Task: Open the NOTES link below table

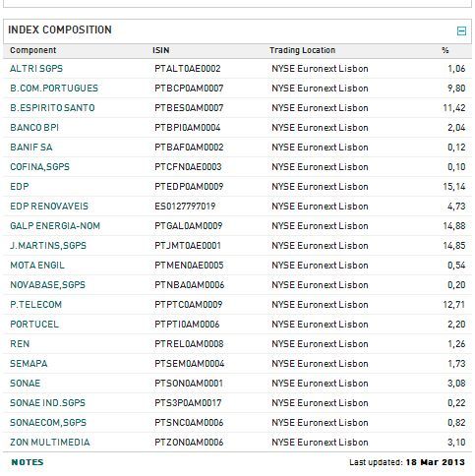Action: tap(28, 462)
